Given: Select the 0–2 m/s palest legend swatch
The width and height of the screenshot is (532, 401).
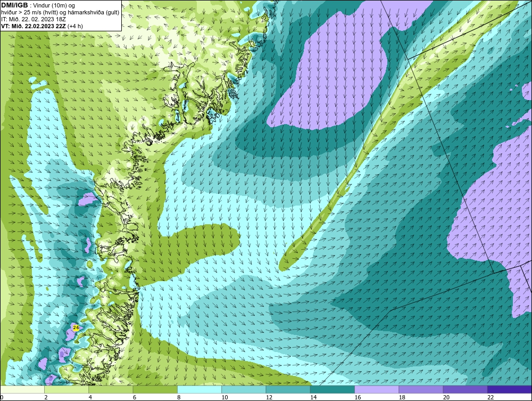Looking at the screenshot, I should pos(22,389).
